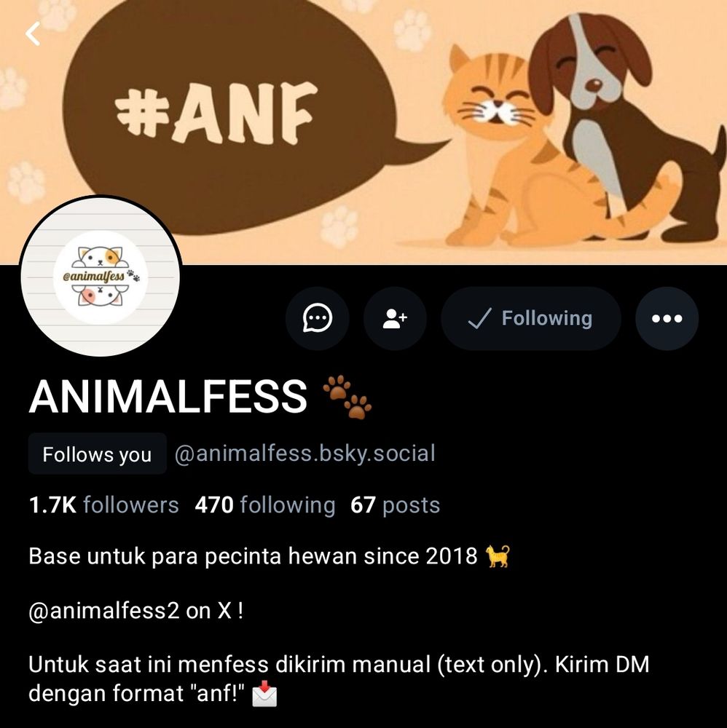
Task: Tap the @animalfess2 mention in bio
Action: (103, 611)
